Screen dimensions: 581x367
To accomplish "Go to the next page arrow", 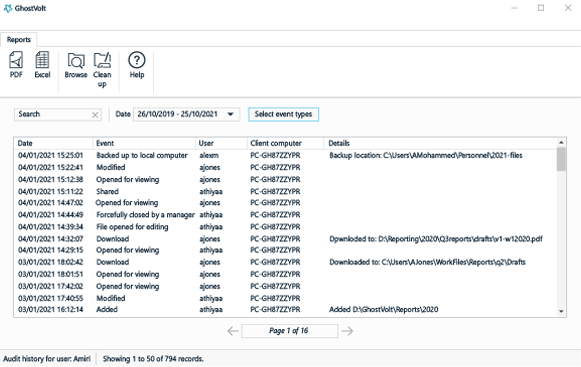I will point(347,331).
